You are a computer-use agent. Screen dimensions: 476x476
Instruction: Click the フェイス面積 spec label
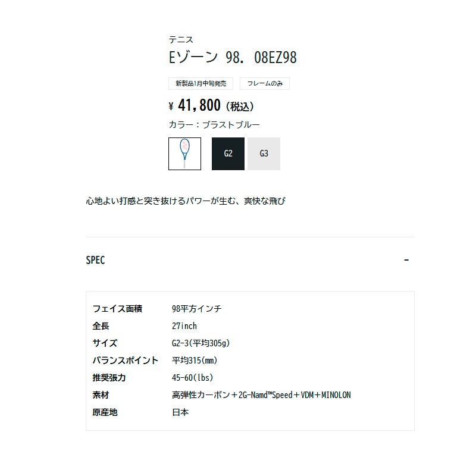(x=117, y=309)
